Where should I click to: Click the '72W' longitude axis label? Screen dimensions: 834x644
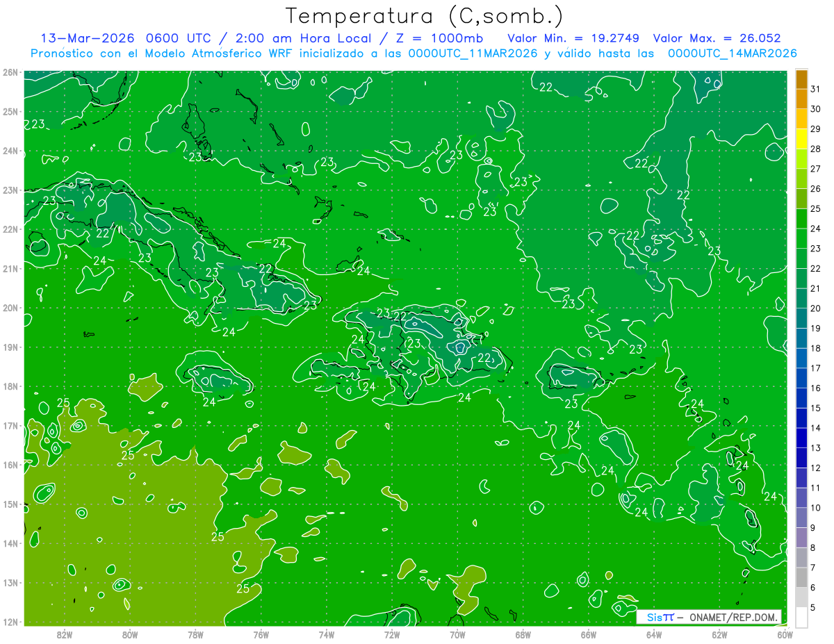pyautogui.click(x=392, y=634)
